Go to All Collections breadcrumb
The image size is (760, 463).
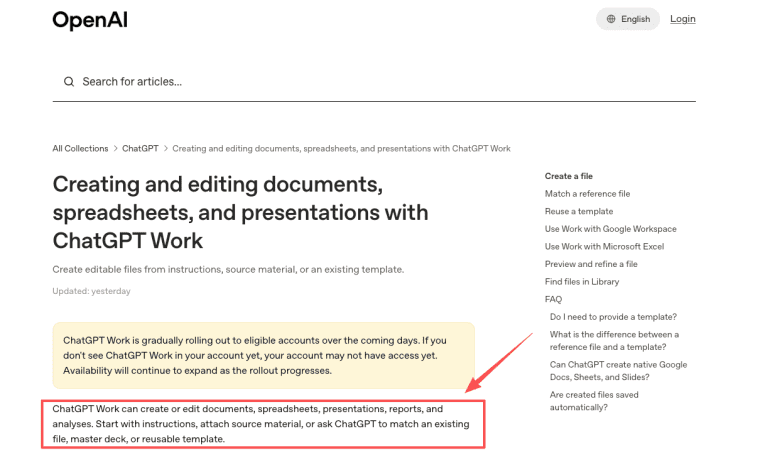(80, 148)
